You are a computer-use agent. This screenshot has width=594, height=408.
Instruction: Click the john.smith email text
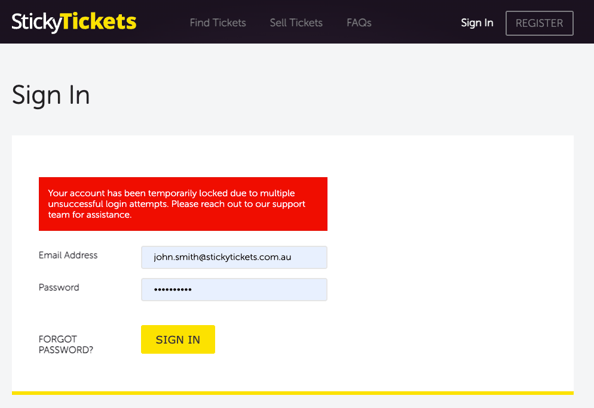(x=222, y=257)
